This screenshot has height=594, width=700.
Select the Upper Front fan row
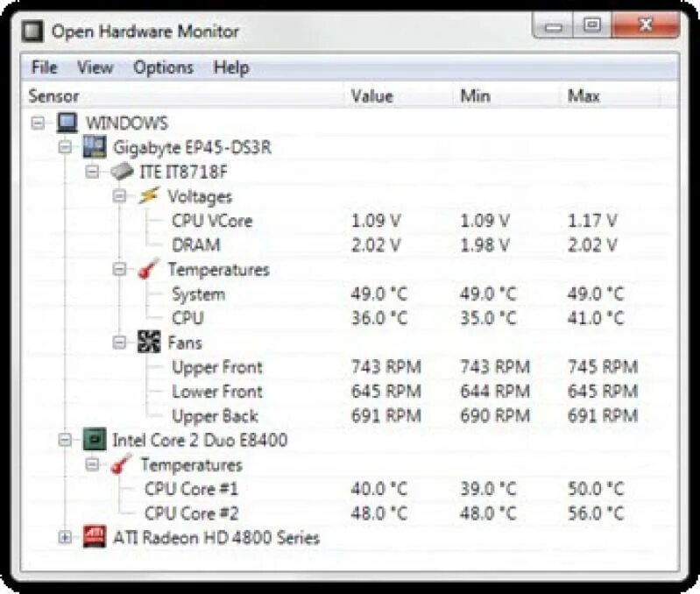(348, 367)
